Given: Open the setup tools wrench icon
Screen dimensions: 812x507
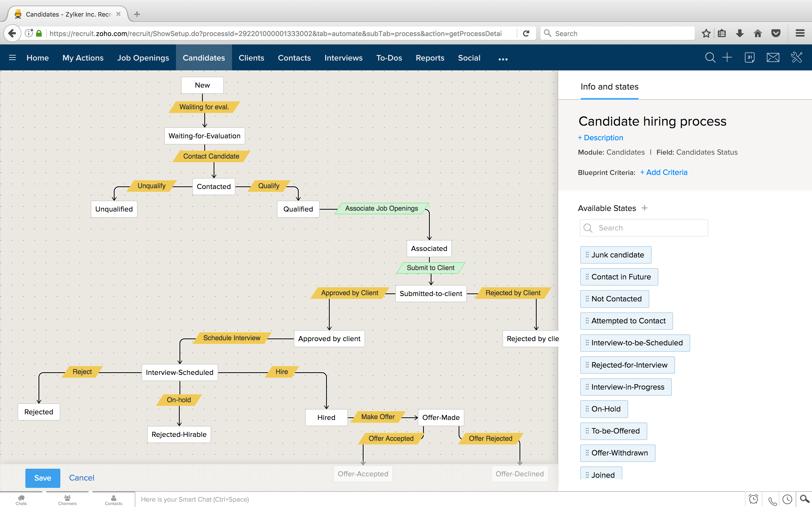Looking at the screenshot, I should (796, 57).
